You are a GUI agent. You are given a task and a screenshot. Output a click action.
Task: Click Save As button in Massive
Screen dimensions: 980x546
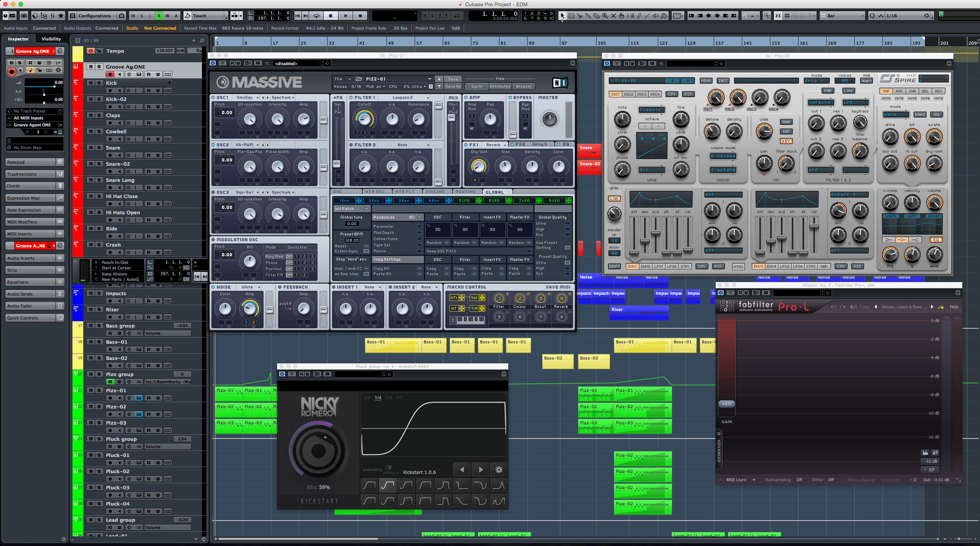[x=452, y=86]
